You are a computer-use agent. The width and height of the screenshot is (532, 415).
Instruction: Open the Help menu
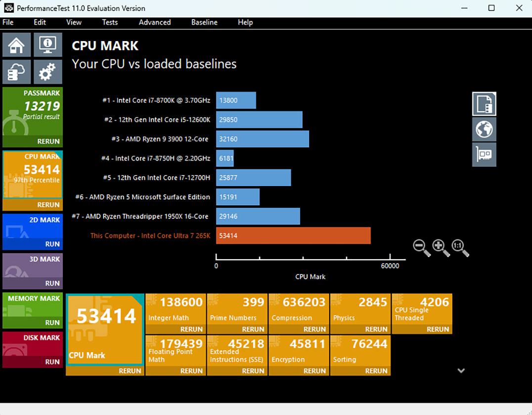coord(245,22)
